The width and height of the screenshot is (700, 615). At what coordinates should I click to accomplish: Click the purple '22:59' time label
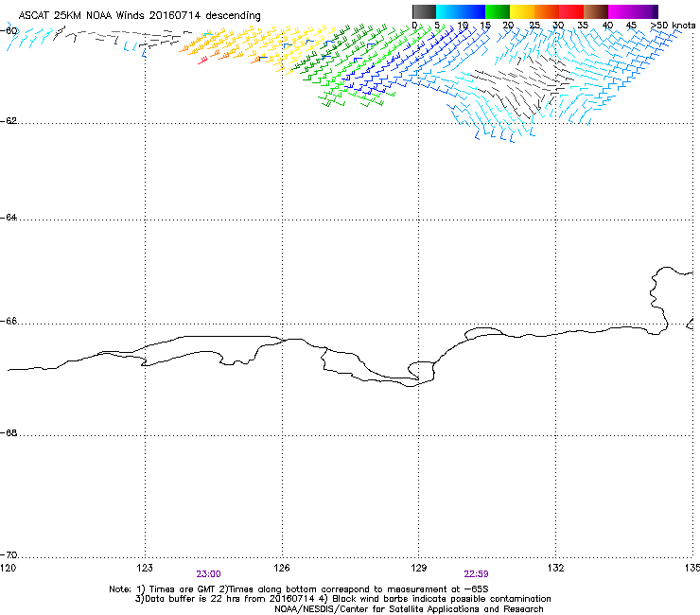click(476, 574)
